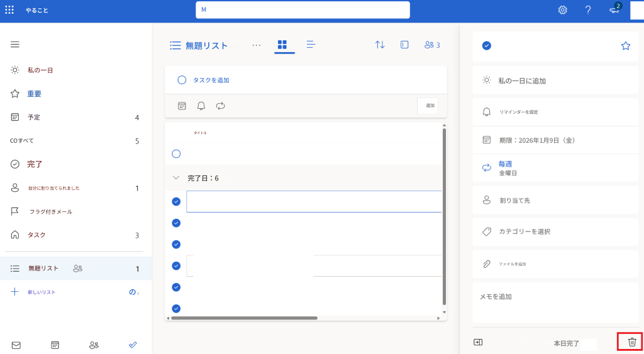
Task: Open 自分に割り当てられました in sidebar
Action: (76, 188)
